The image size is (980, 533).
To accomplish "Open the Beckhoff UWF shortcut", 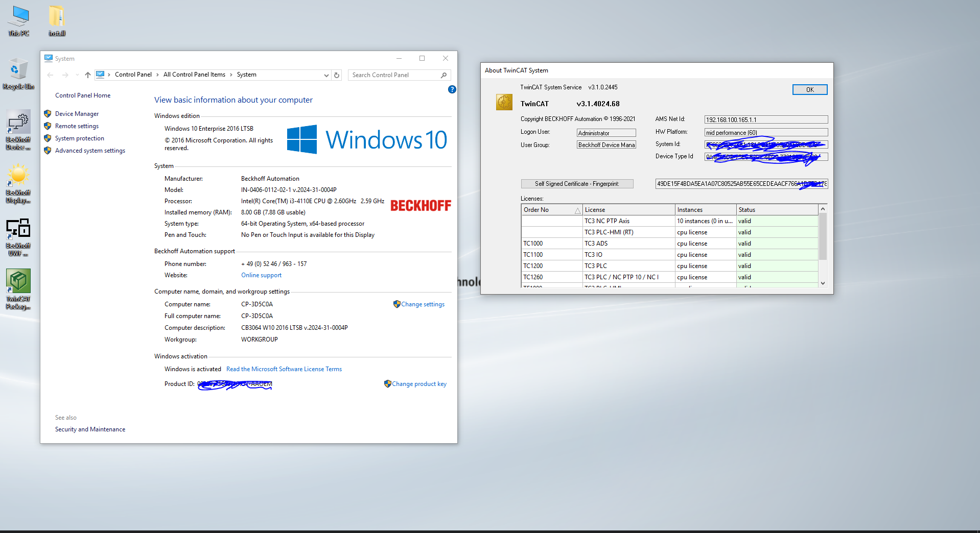I will tap(18, 236).
